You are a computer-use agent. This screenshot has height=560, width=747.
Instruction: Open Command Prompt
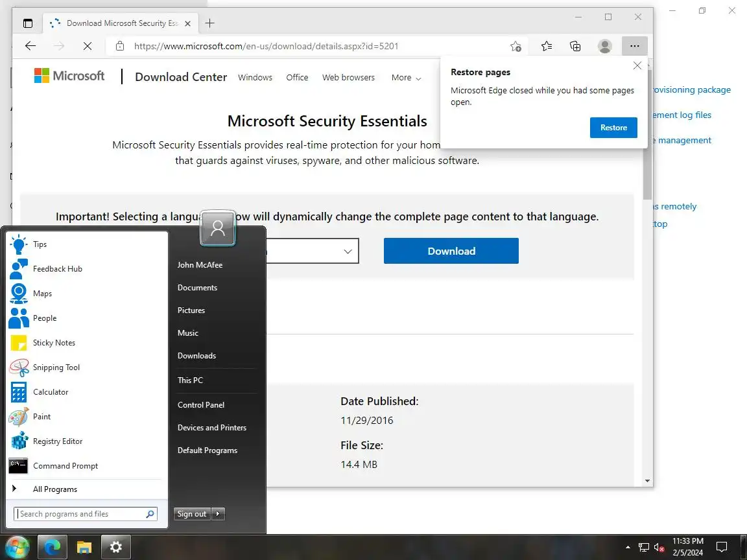click(87, 466)
